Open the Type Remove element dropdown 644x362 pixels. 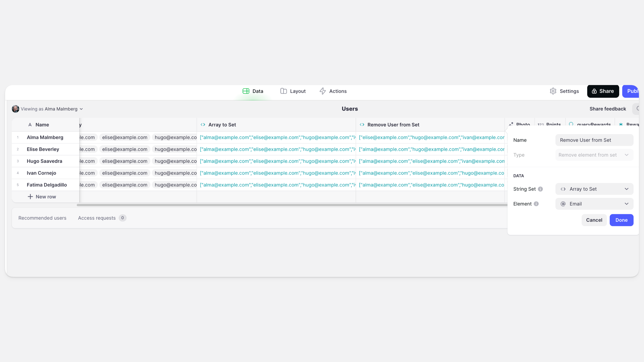pyautogui.click(x=594, y=155)
